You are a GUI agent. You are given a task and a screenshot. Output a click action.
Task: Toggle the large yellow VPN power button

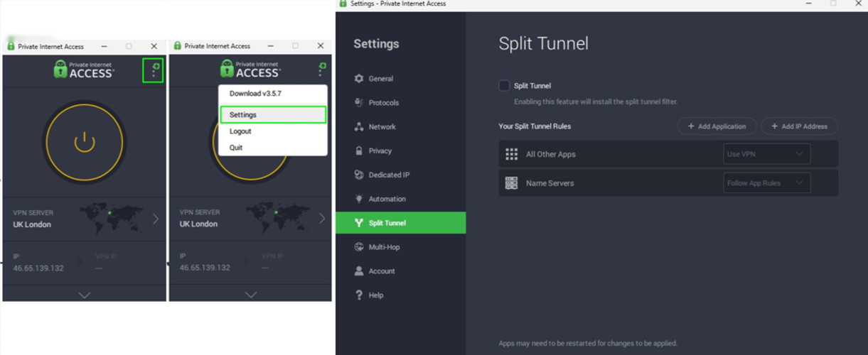[x=85, y=143]
